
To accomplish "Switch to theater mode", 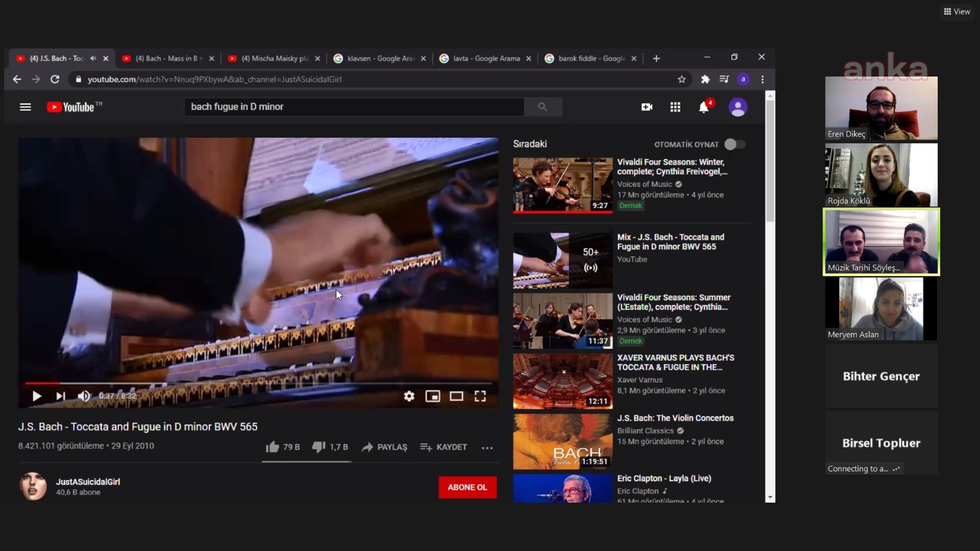I will click(456, 396).
